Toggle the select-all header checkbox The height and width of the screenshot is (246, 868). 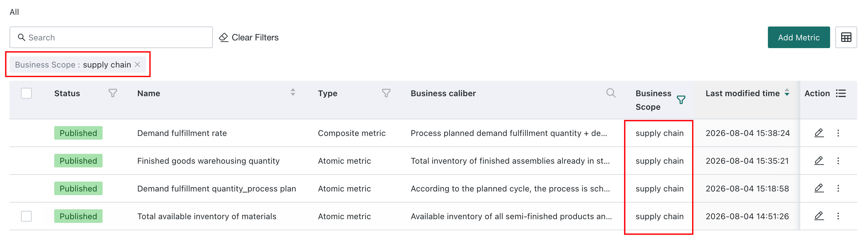pos(26,93)
